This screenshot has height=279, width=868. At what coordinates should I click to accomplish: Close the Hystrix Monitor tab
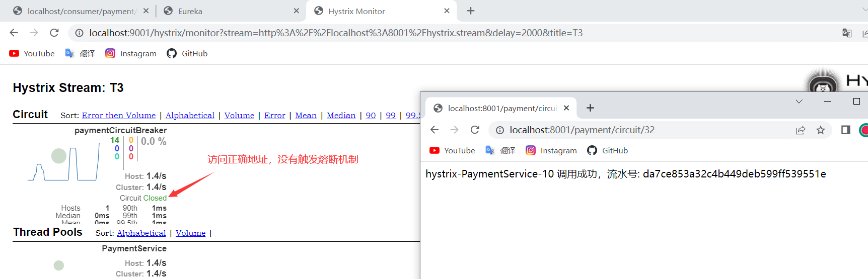click(447, 11)
